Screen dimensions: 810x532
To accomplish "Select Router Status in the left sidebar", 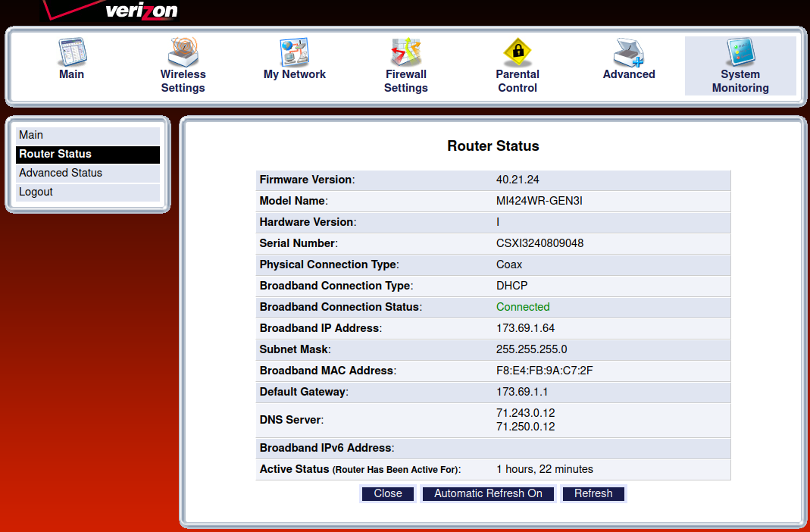I will [88, 154].
